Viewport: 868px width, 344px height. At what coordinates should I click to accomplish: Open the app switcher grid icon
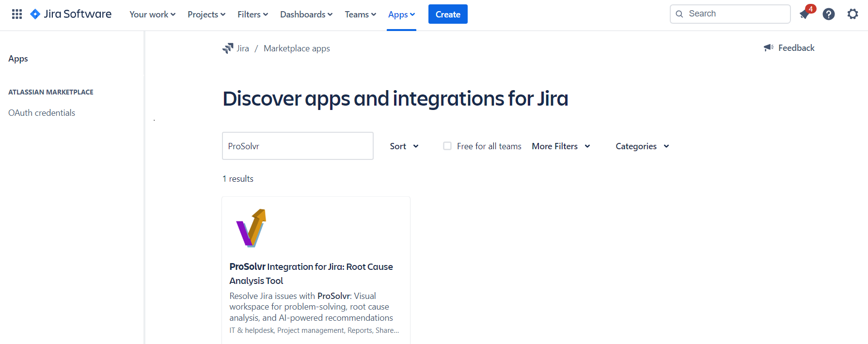click(x=17, y=14)
